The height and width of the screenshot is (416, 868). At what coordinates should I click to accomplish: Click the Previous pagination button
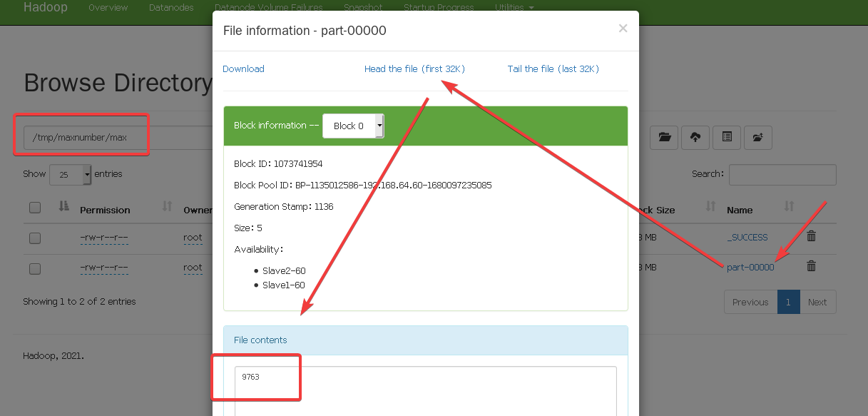point(750,302)
